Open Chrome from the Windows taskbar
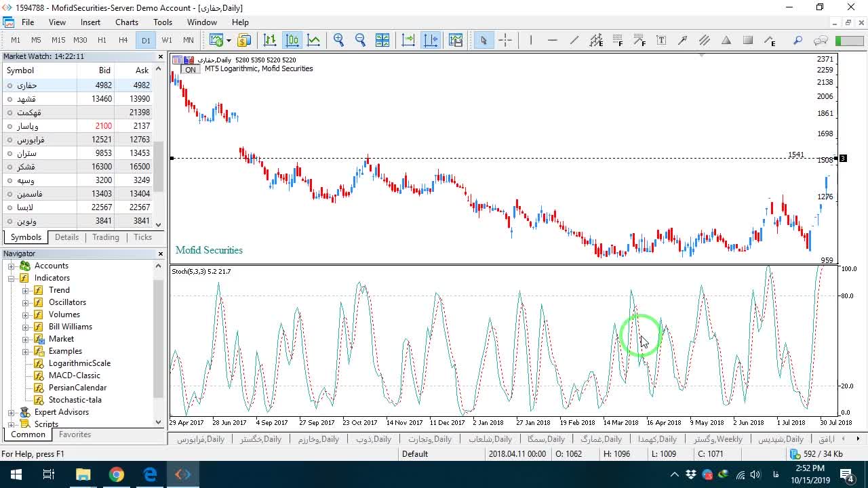Screen dimensions: 868x488 pos(117,474)
